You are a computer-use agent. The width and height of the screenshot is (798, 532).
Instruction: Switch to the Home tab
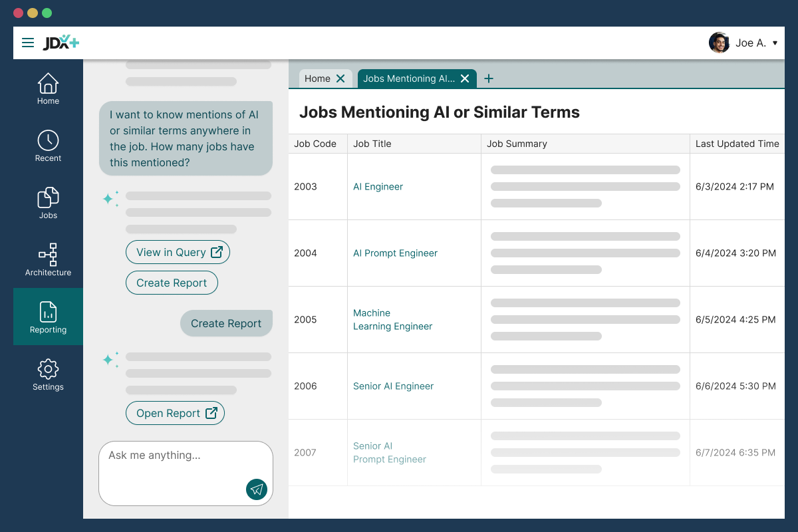(x=317, y=78)
